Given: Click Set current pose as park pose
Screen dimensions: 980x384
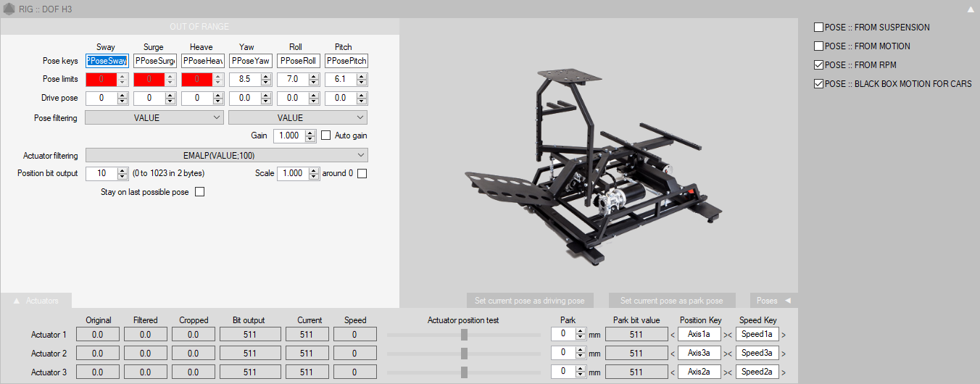Looking at the screenshot, I should click(671, 300).
